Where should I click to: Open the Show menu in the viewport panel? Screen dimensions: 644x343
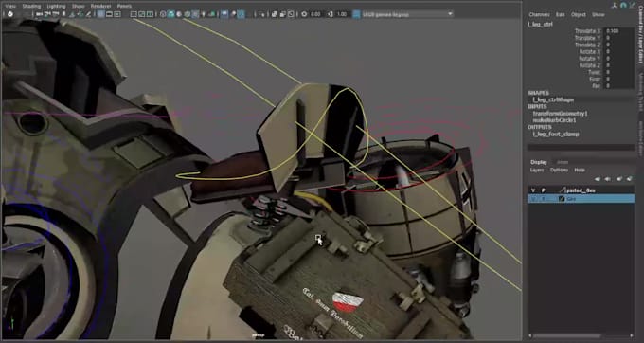pyautogui.click(x=78, y=6)
